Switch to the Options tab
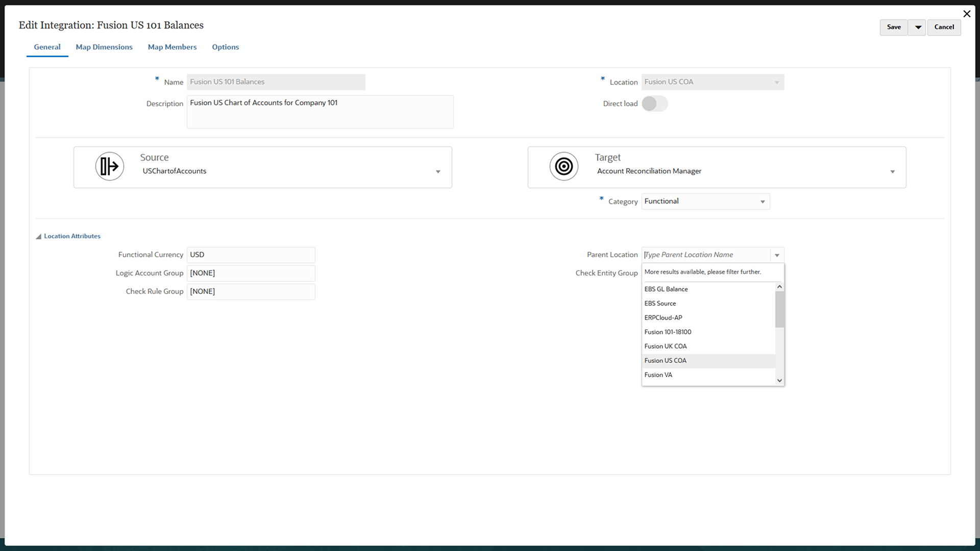This screenshot has height=551, width=980. pos(225,47)
